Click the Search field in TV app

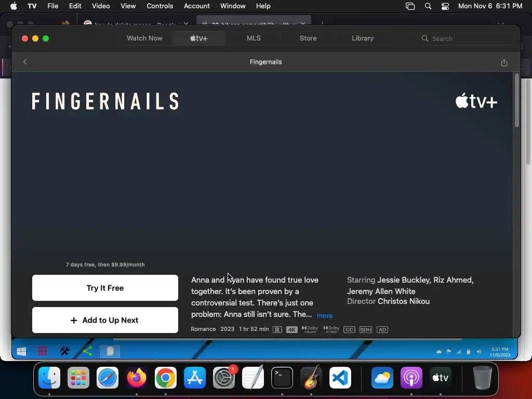point(466,38)
